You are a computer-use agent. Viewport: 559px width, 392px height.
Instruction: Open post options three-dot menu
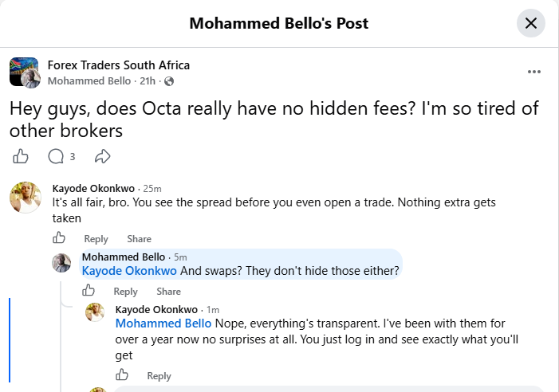click(x=534, y=72)
